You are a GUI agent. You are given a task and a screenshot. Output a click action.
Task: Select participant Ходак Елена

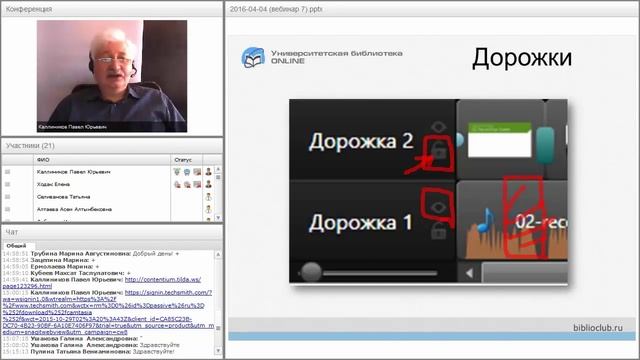(53, 184)
